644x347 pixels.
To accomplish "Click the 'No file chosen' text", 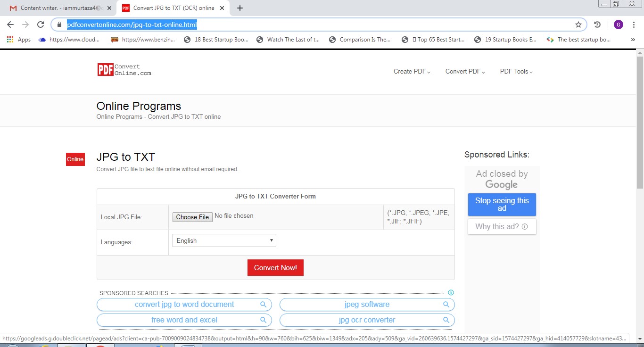I will click(234, 216).
